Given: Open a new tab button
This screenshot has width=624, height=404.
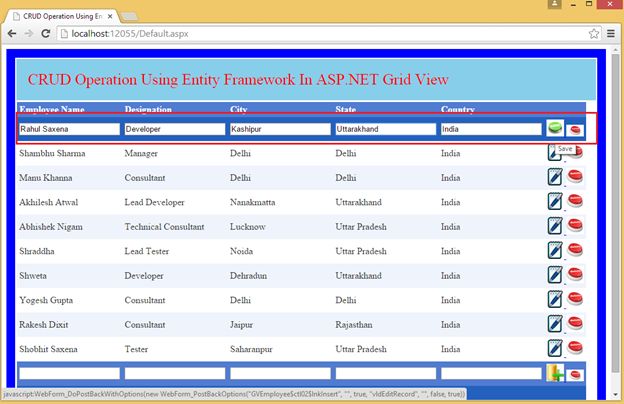Looking at the screenshot, I should (129, 16).
